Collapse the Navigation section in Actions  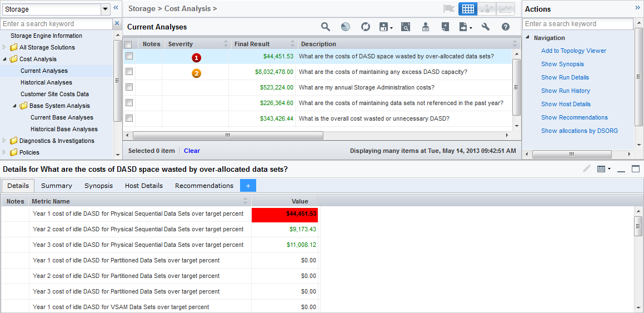point(528,38)
